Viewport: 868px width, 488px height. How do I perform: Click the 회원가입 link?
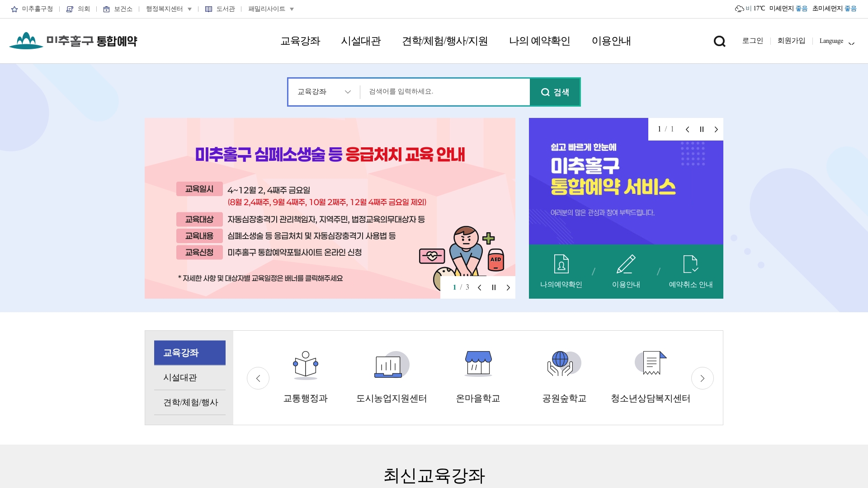click(791, 41)
